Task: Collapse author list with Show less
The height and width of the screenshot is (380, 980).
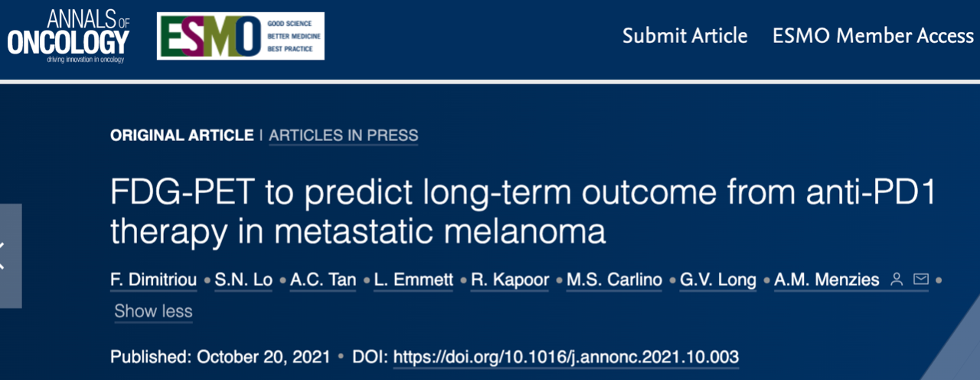Action: (153, 312)
